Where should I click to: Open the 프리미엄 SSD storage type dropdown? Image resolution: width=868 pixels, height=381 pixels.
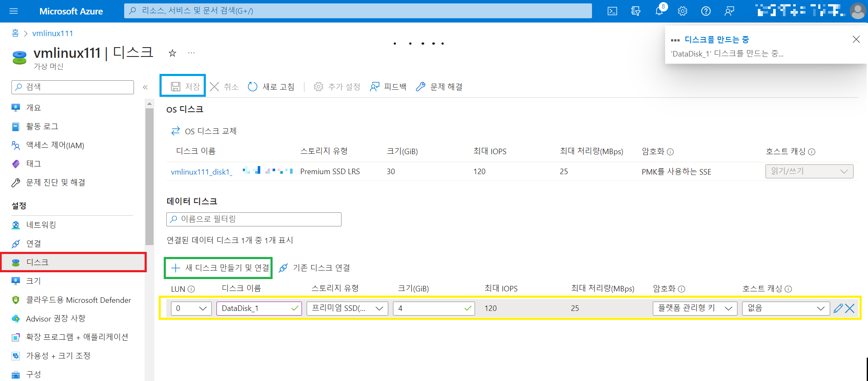click(x=347, y=308)
